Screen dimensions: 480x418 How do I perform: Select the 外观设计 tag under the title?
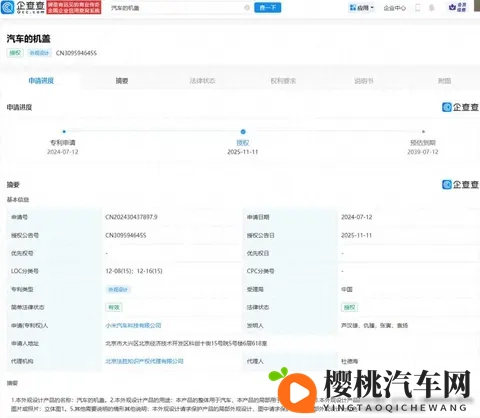[39, 53]
